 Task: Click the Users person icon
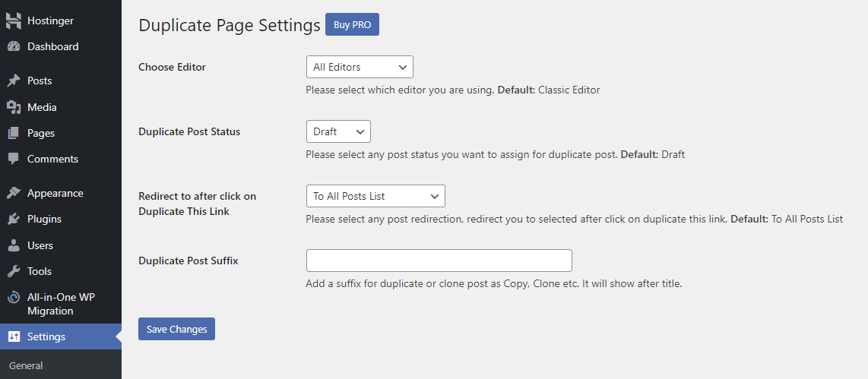click(14, 245)
